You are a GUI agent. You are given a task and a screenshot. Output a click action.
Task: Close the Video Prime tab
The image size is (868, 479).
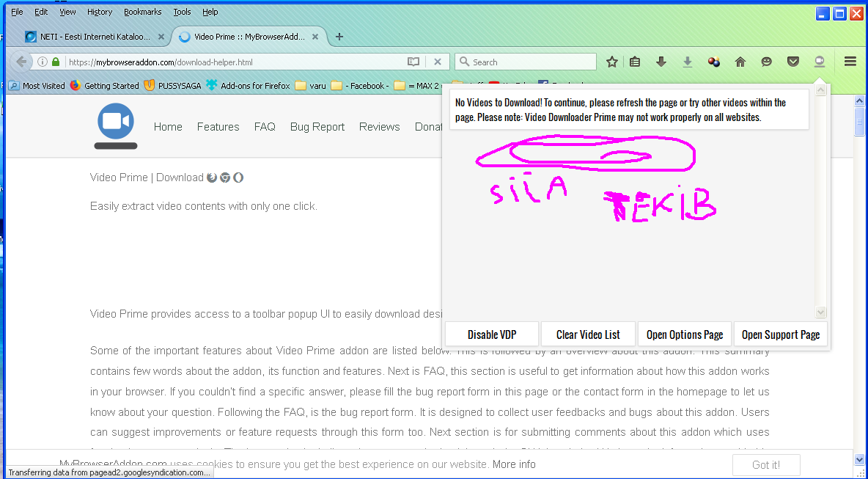[315, 37]
